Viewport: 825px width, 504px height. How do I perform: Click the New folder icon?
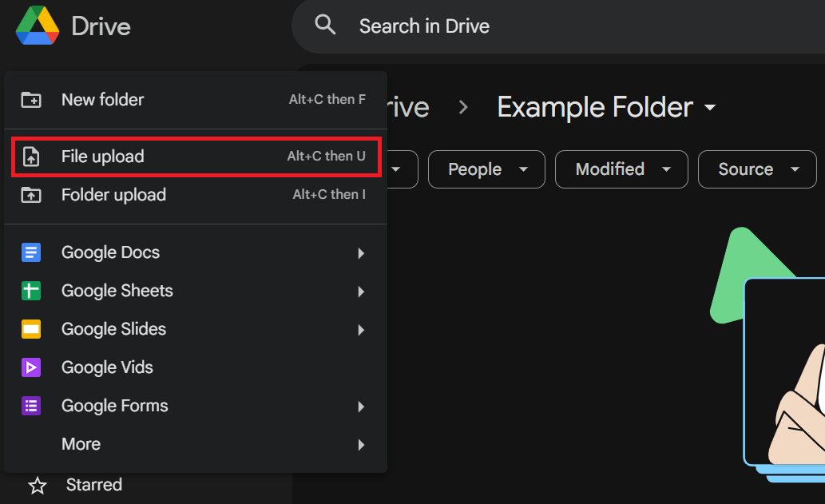(31, 99)
